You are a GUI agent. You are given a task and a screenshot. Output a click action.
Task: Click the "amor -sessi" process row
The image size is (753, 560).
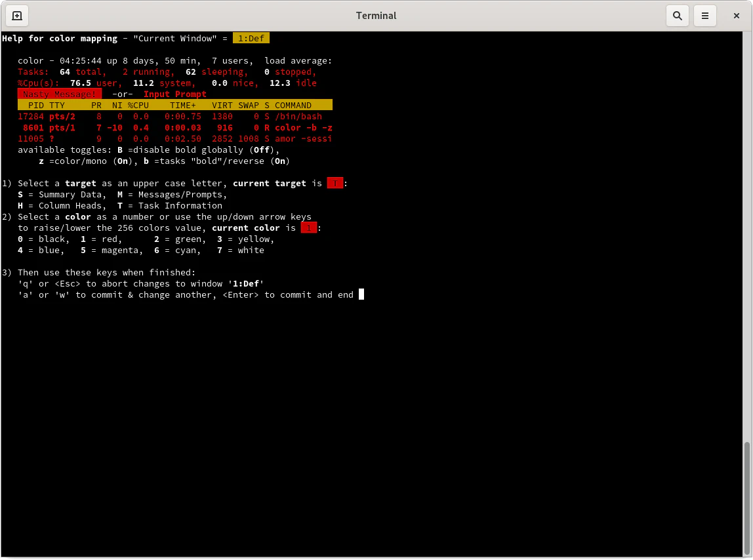point(174,139)
